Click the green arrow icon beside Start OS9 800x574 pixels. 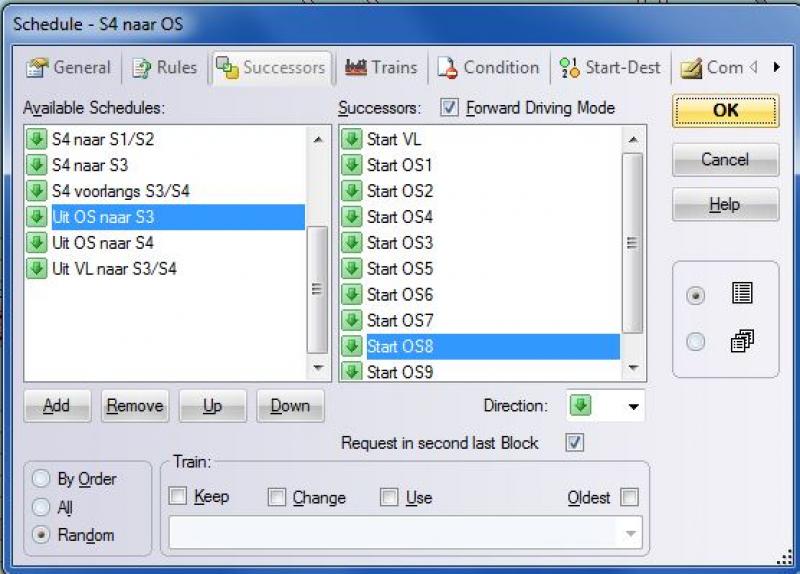[352, 371]
